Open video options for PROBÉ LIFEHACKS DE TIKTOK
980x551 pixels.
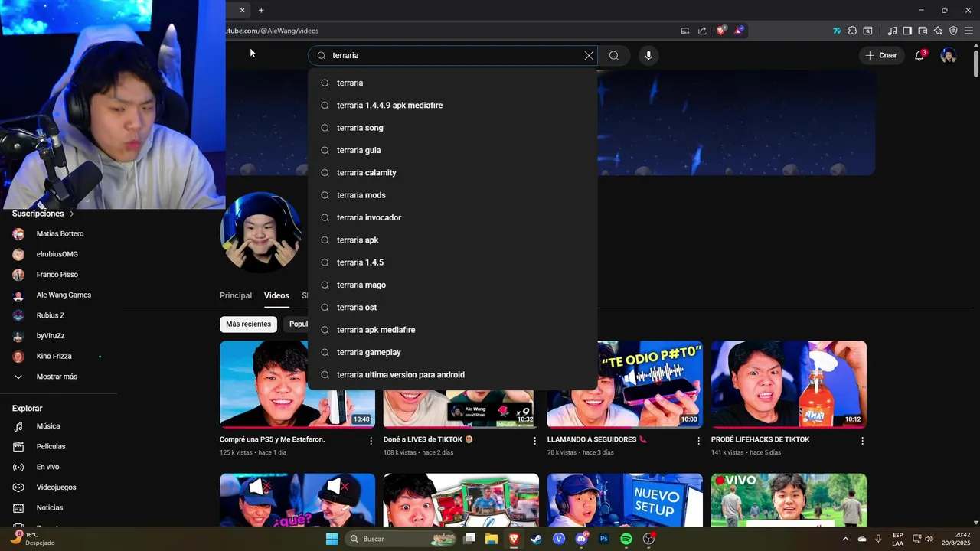862,441
